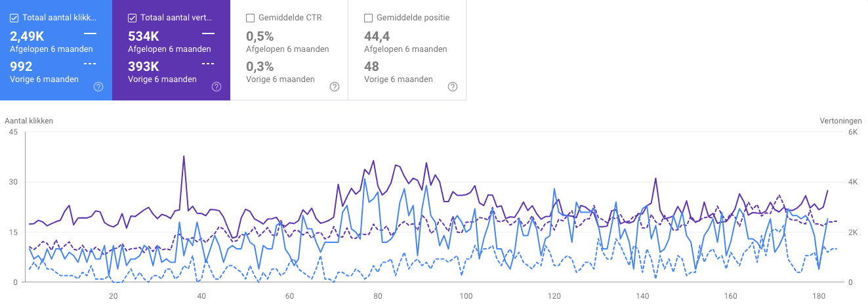Viewport: 868px width, 304px height.
Task: Click solid line legend beside 534K
Action: (208, 33)
